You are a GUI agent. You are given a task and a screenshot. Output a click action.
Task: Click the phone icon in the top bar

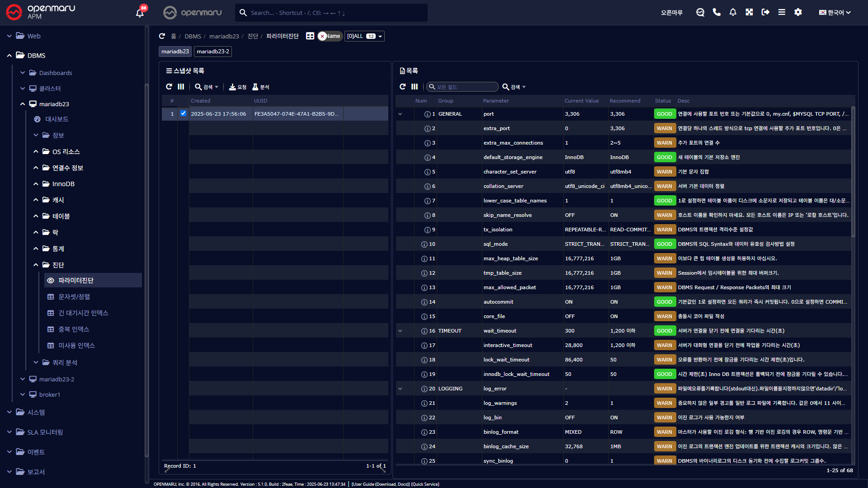[717, 12]
